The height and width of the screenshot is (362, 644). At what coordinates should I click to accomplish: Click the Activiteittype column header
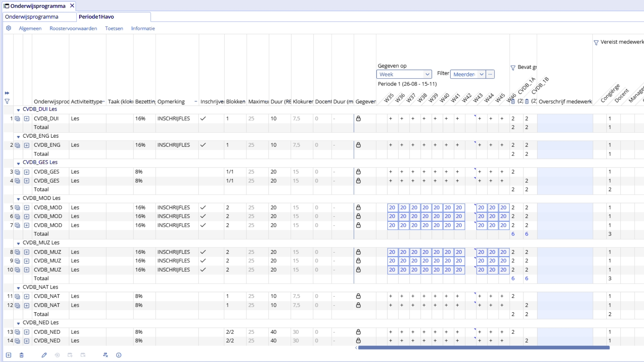pos(87,102)
